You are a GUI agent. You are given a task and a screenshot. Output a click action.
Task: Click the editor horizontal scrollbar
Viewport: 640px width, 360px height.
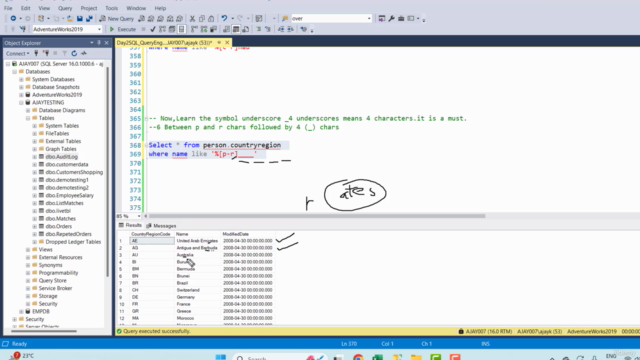[317, 216]
